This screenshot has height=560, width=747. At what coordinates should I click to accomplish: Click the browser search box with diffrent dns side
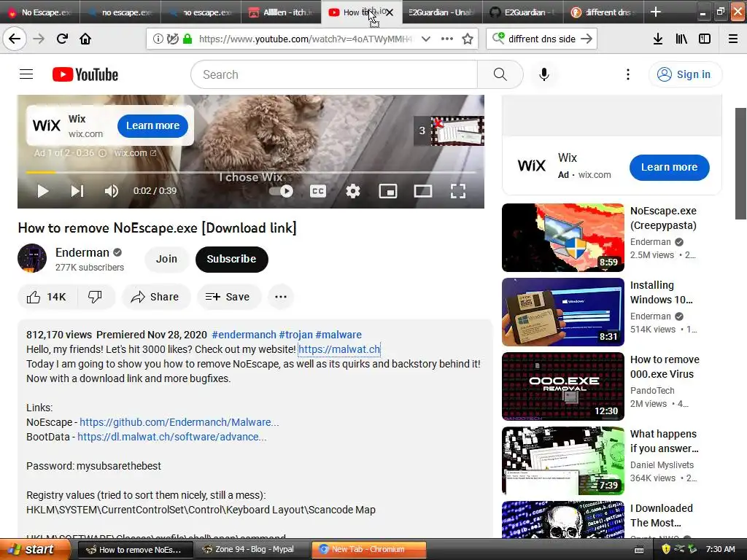click(542, 39)
